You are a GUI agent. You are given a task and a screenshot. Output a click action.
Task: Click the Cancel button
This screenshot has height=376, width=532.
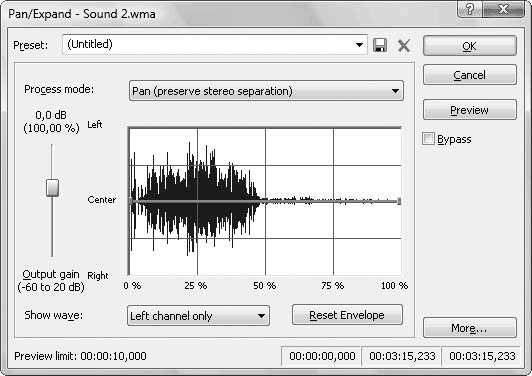(470, 75)
